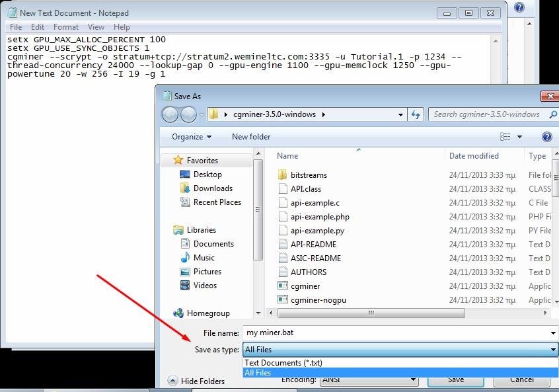559x392 pixels.
Task: Open the Music library
Action: pos(204,258)
